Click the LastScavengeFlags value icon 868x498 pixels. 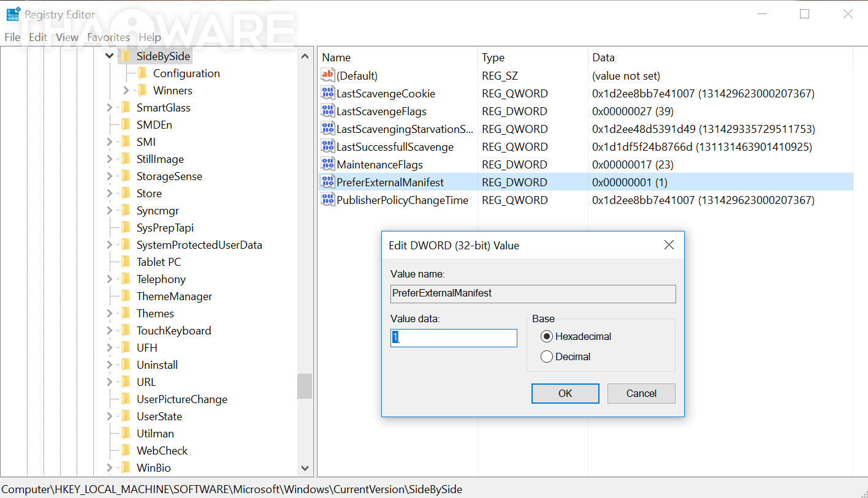(328, 111)
